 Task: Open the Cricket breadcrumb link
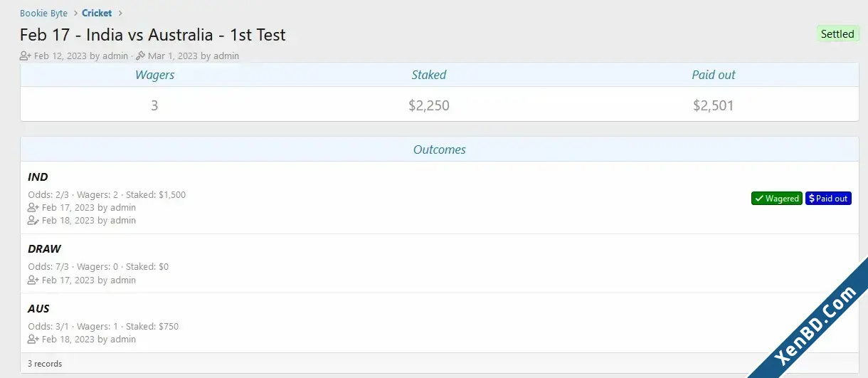point(97,13)
